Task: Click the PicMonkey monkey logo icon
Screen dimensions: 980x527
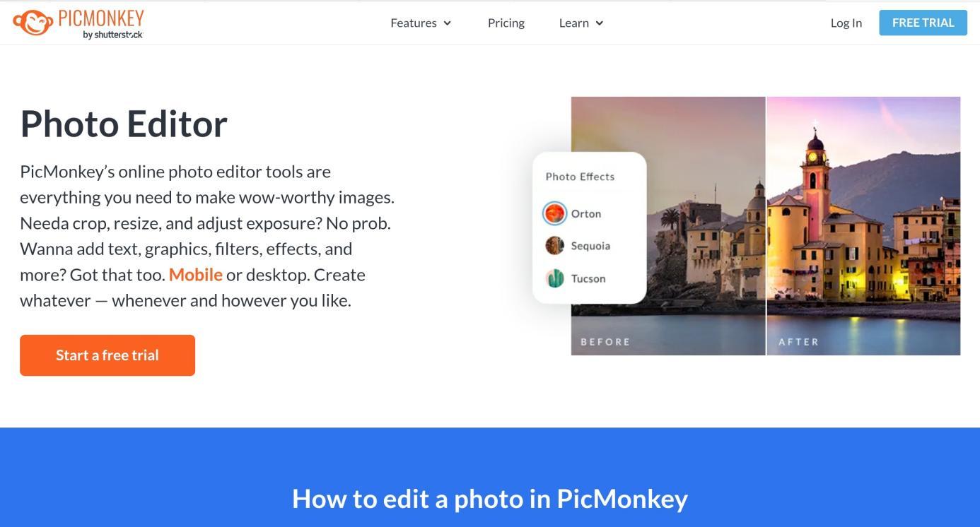Action: click(x=33, y=23)
